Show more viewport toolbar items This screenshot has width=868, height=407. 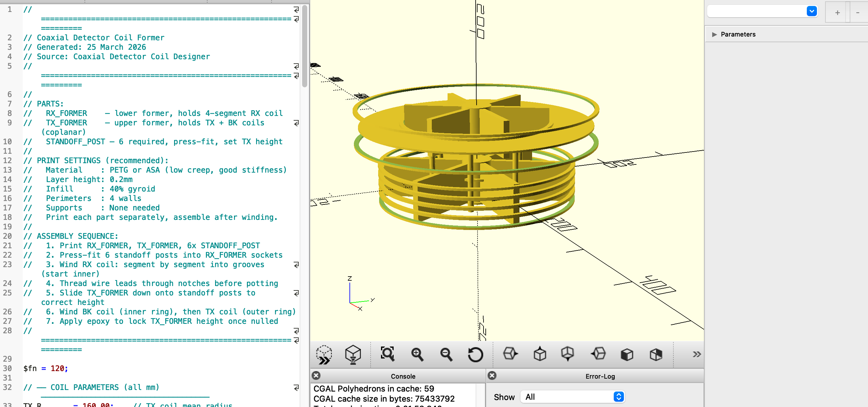(696, 354)
